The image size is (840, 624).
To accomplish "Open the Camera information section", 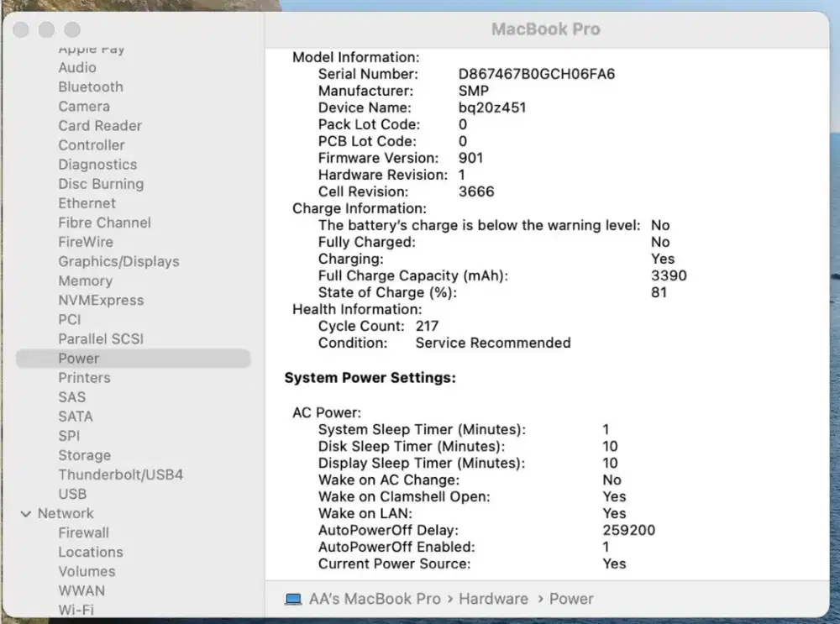I will tap(84, 106).
